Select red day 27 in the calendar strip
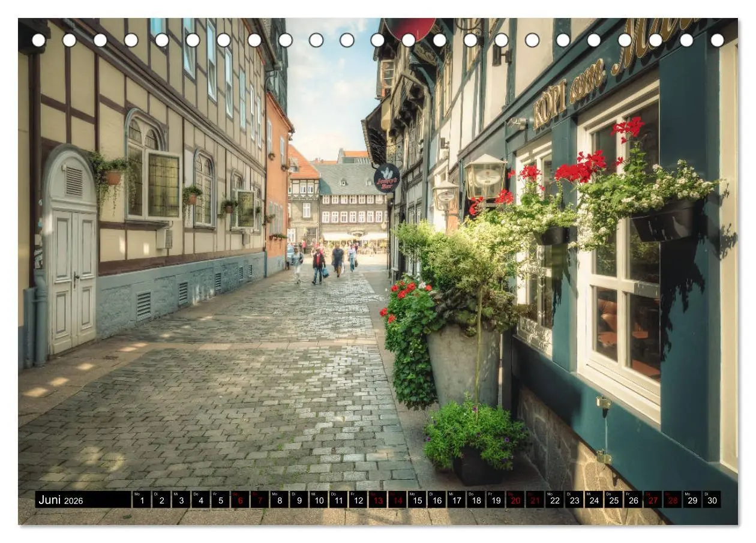This screenshot has width=756, height=543. click(653, 500)
